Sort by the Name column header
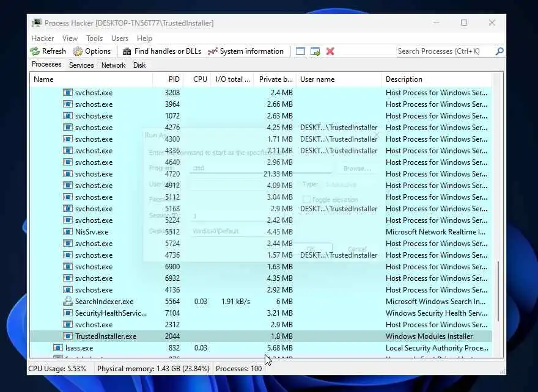Viewport: 538px width, 392px height. (91, 79)
